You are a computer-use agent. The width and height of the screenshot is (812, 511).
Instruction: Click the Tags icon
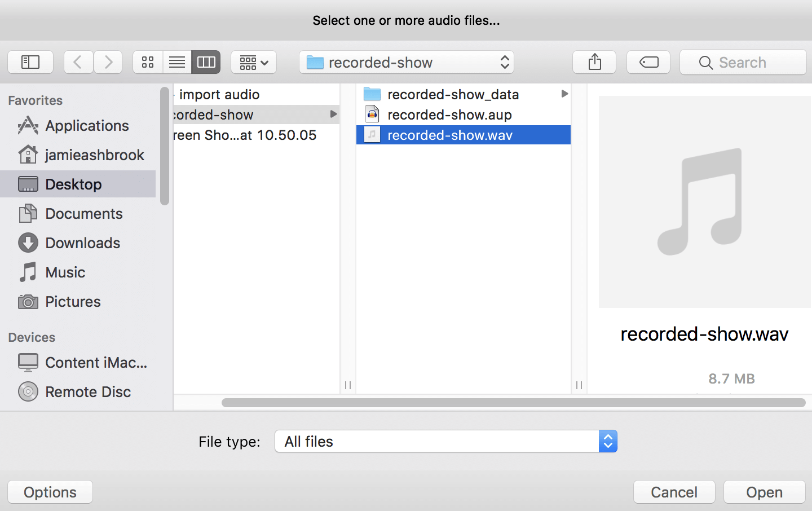[x=647, y=62]
